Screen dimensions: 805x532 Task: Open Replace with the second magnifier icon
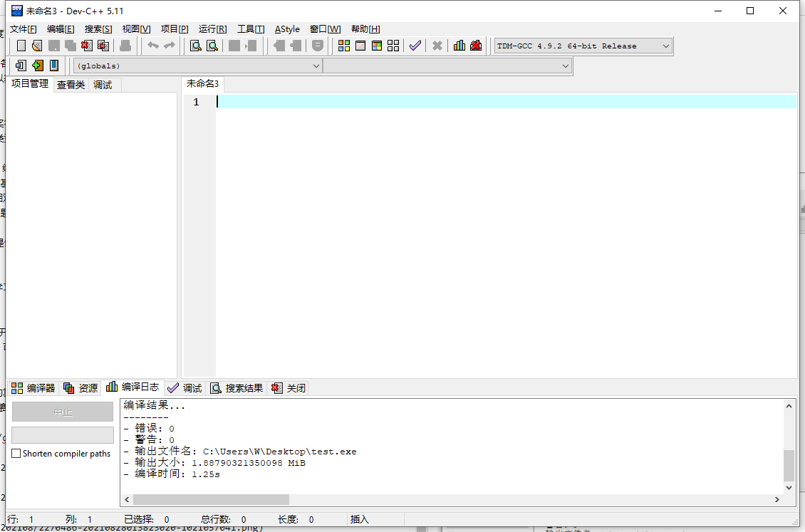tap(212, 46)
